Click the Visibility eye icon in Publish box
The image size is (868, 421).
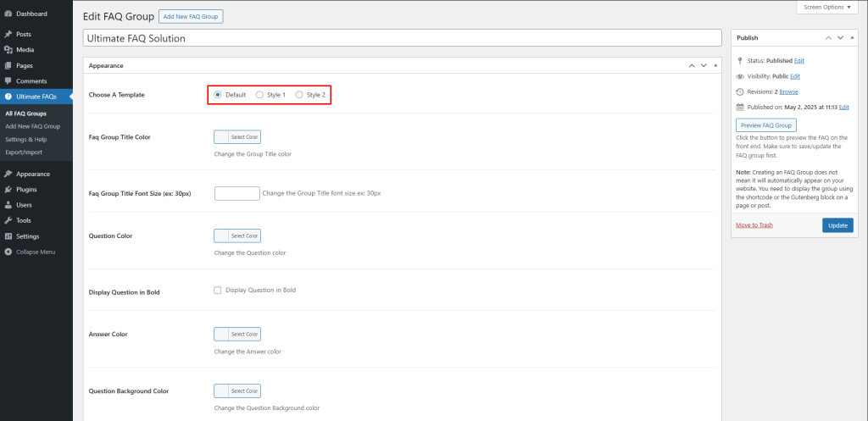click(x=740, y=76)
